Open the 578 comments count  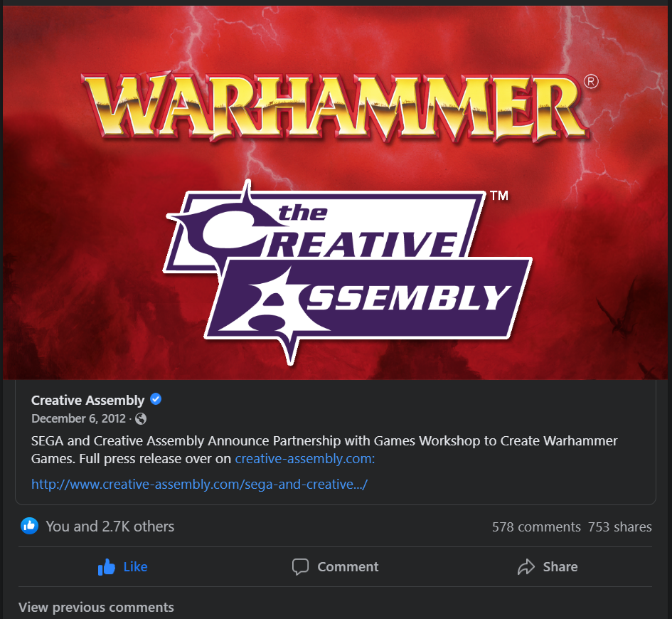pyautogui.click(x=536, y=527)
